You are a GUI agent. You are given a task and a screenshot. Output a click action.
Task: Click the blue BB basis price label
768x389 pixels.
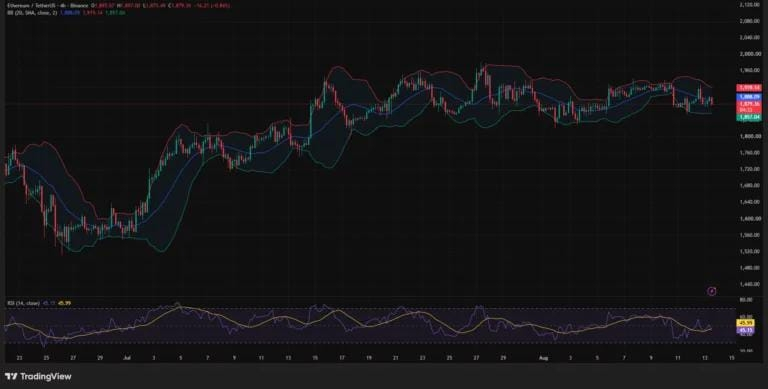[x=749, y=97]
